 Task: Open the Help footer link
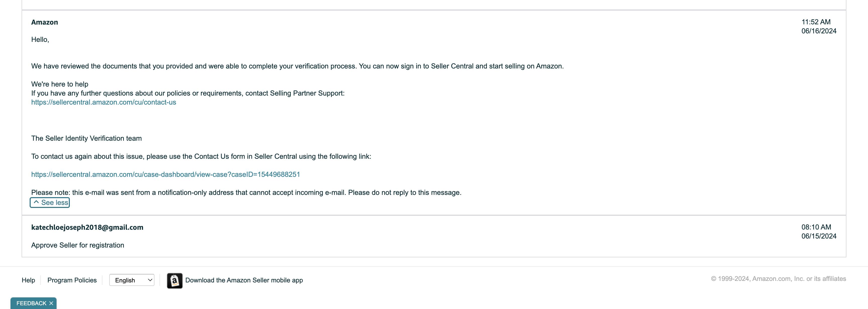[28, 280]
